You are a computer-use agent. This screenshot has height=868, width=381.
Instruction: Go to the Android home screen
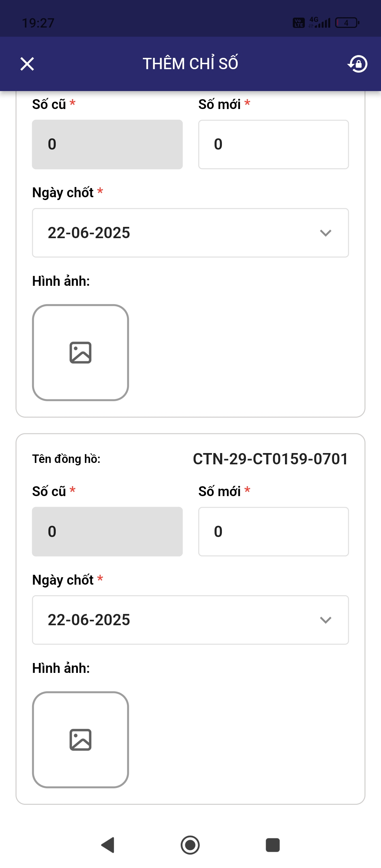190,845
